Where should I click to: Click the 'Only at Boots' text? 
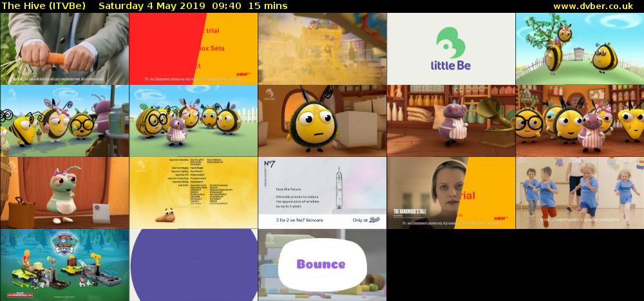[x=366, y=220]
